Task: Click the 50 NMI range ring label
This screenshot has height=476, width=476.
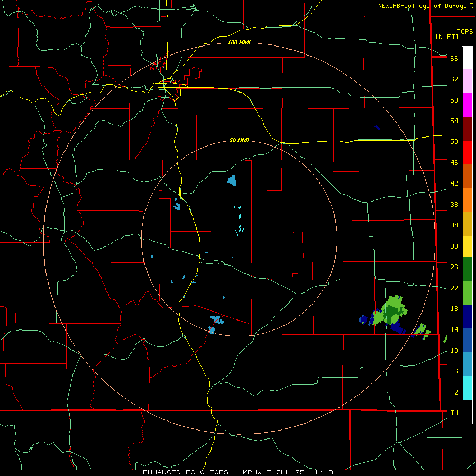Action: tap(239, 140)
